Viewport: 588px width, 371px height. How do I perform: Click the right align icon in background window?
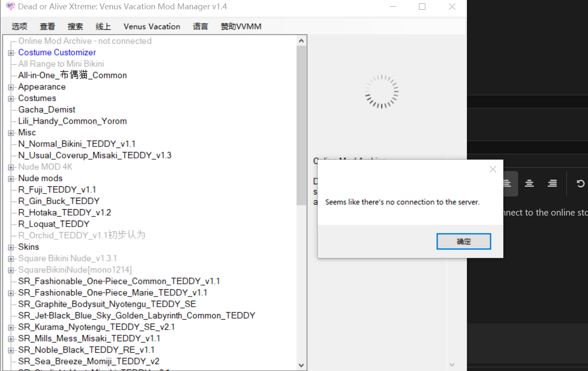coord(552,183)
